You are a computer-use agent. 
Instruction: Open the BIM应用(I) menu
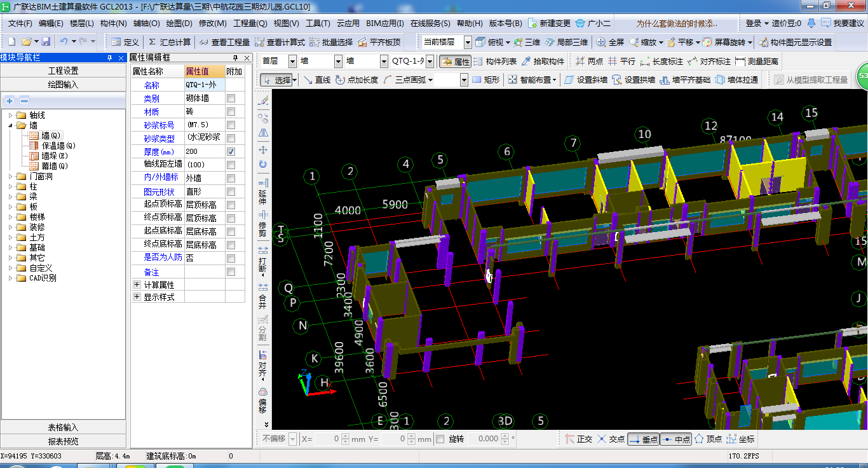pos(385,24)
